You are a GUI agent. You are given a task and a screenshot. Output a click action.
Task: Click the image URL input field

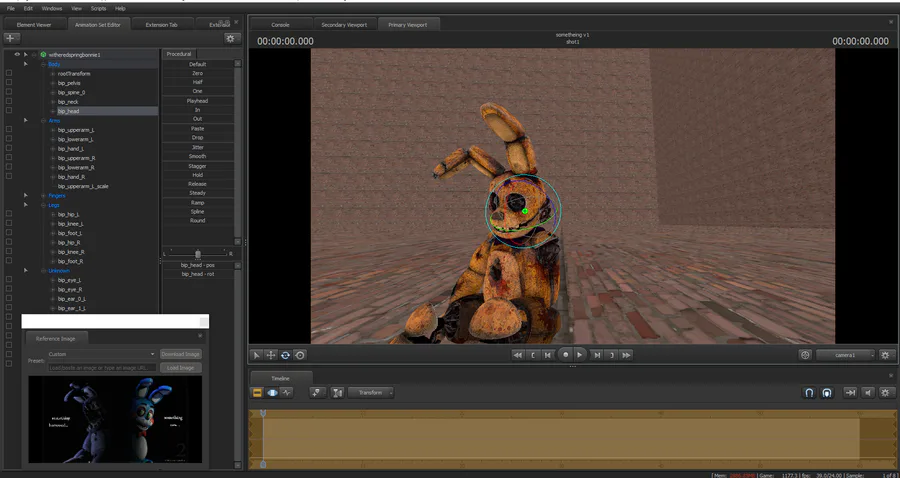click(102, 368)
